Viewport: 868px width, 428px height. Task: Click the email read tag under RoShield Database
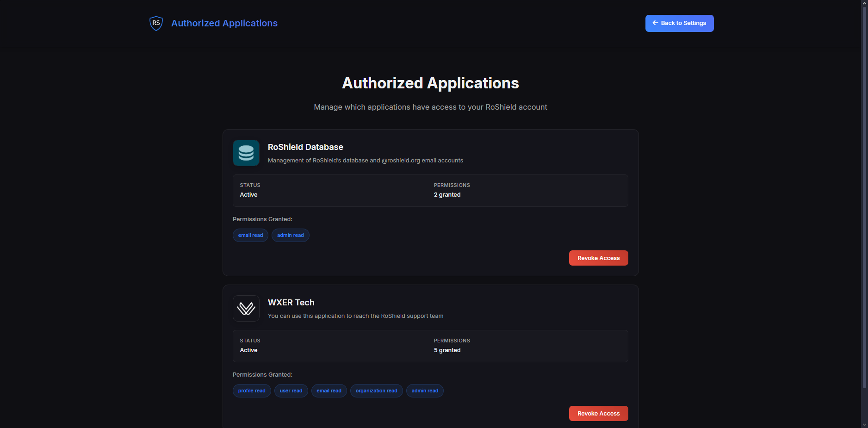[250, 236]
